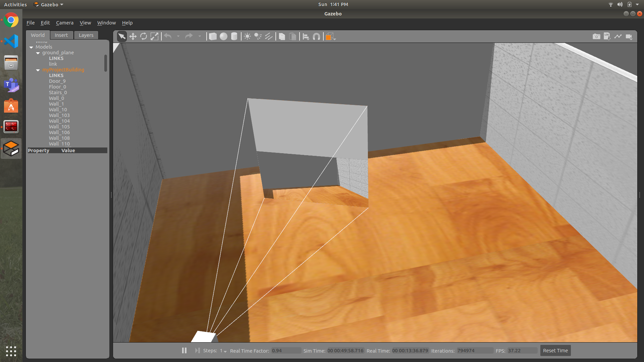This screenshot has height=362, width=644.
Task: Enable the snap magnet tool
Action: point(316,37)
